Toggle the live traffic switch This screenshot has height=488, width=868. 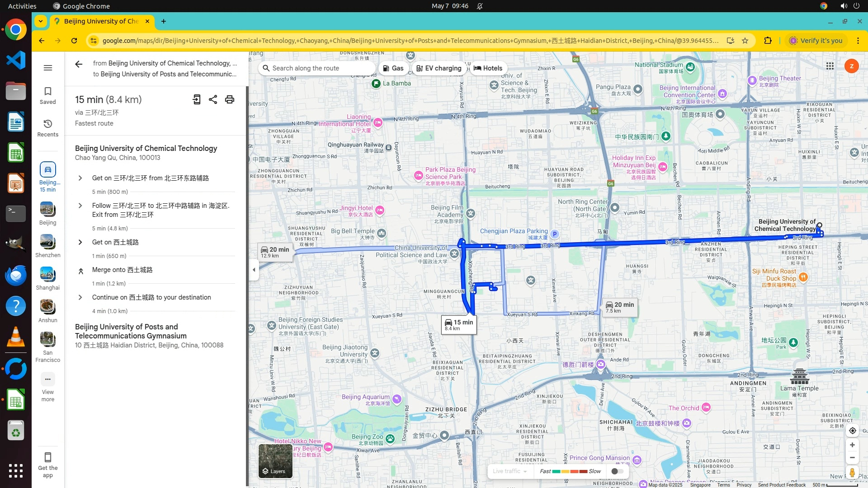(x=617, y=471)
